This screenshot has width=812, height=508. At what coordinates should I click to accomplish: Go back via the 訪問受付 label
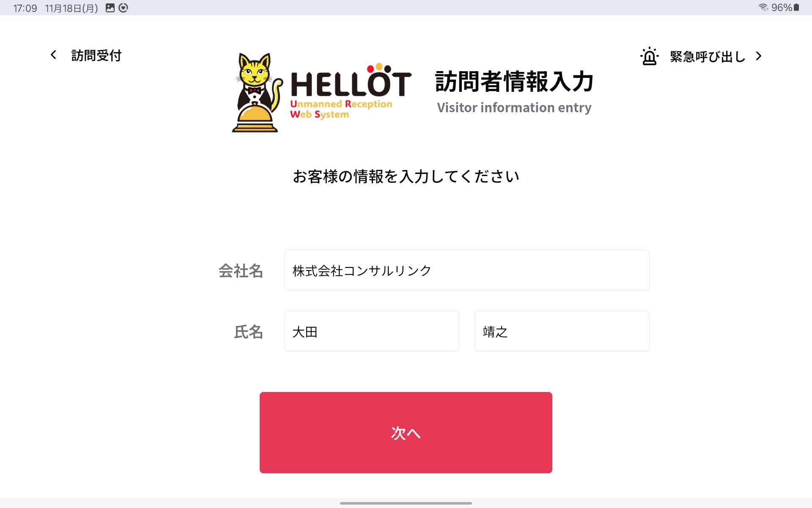[x=96, y=55]
